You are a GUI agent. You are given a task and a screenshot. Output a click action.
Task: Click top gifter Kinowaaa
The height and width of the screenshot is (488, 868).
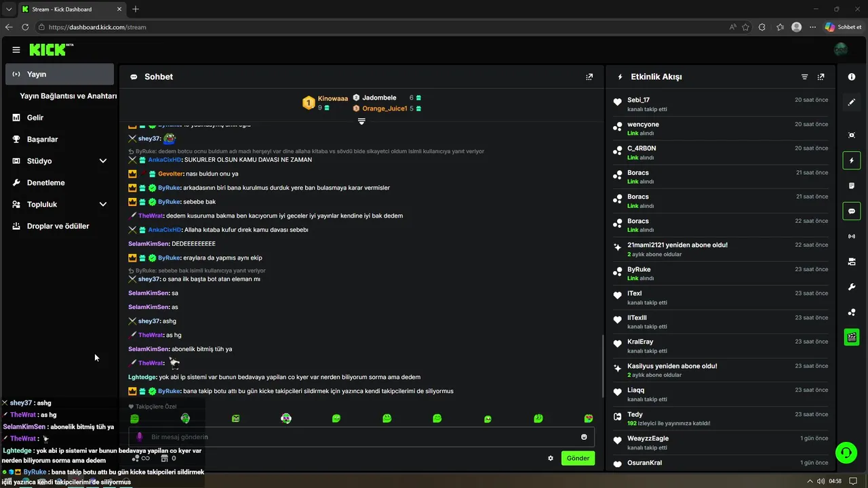coord(332,98)
